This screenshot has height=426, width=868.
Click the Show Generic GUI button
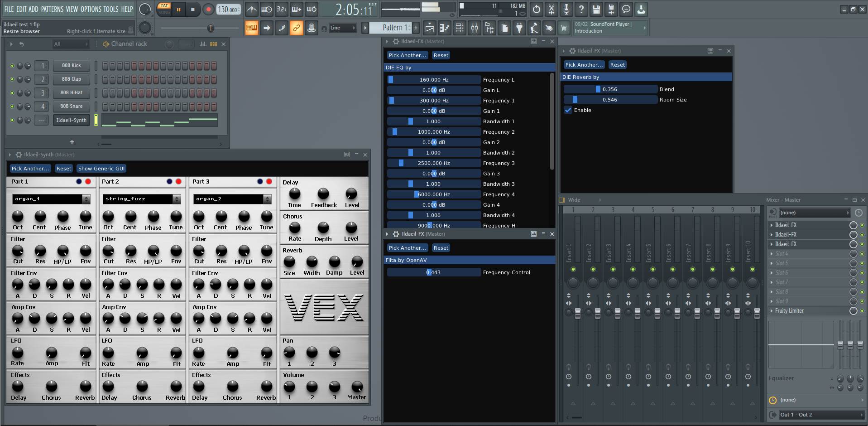tap(101, 169)
